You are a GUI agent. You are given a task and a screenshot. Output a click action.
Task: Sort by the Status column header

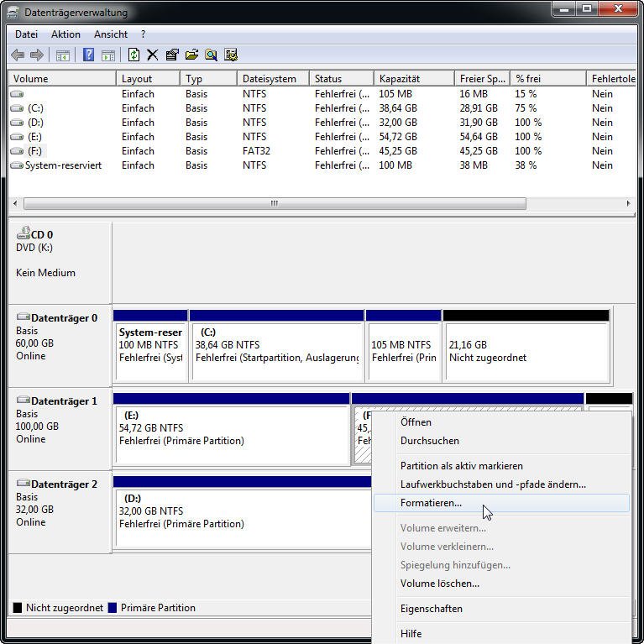pos(341,78)
